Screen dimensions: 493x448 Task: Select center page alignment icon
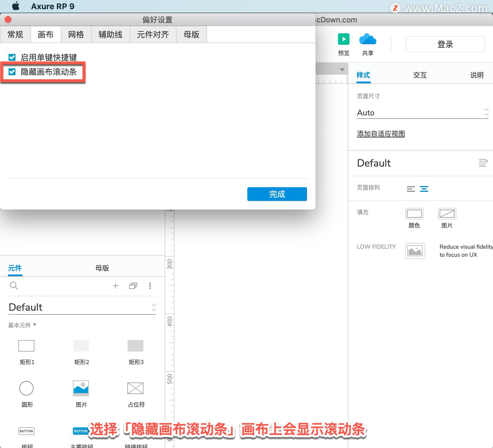pos(424,189)
